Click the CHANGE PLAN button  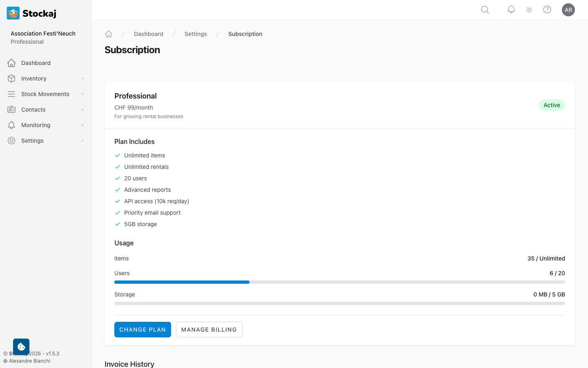[143, 330]
